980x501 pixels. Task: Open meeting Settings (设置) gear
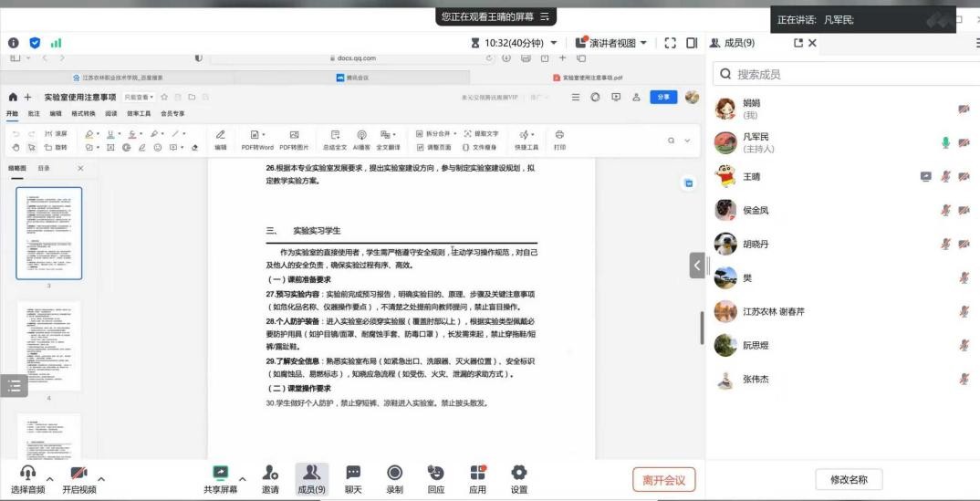[519, 473]
